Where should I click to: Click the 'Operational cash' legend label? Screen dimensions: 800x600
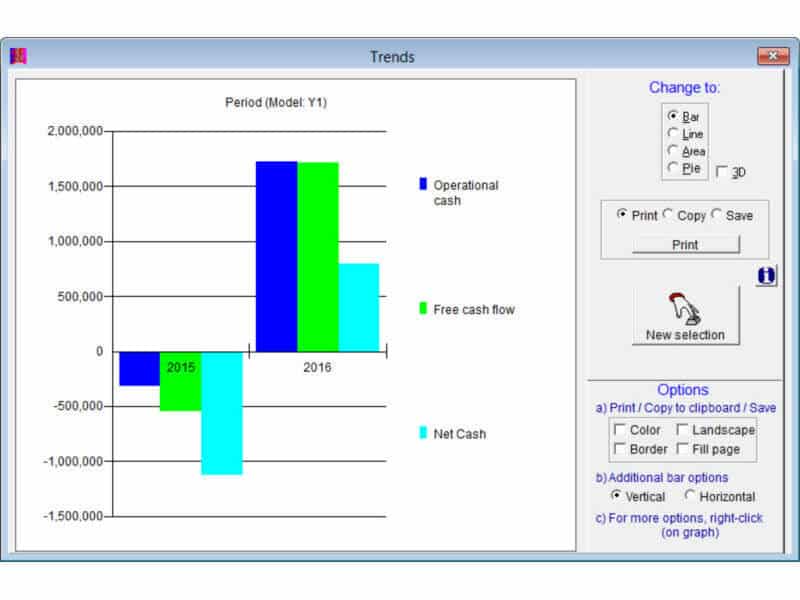[x=466, y=193]
